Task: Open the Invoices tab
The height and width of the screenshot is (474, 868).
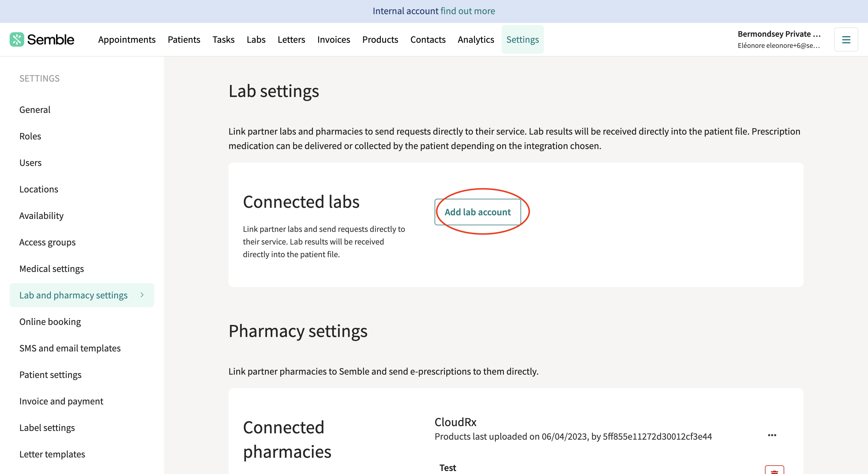Action: (333, 39)
